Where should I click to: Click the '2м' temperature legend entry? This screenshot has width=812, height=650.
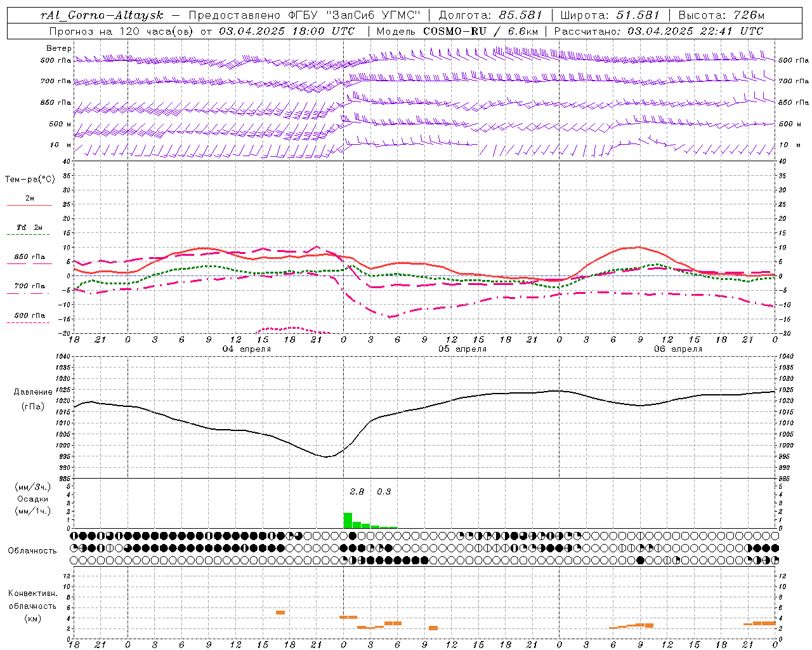(30, 198)
